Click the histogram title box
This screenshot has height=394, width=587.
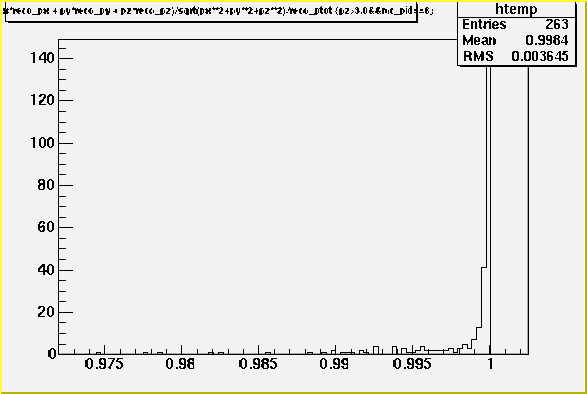coord(211,11)
